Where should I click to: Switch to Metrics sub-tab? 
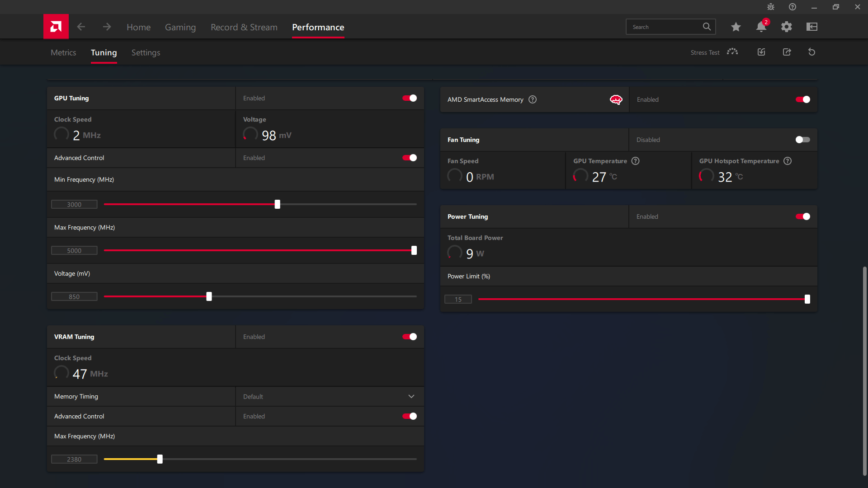tap(63, 52)
